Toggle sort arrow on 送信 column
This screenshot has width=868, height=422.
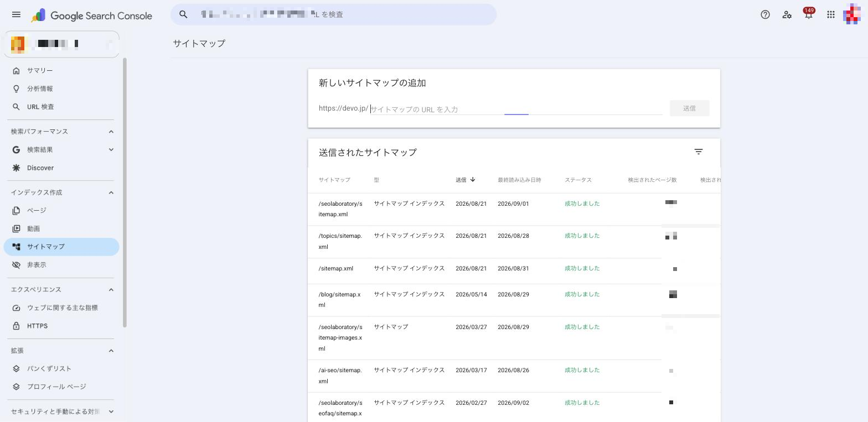tap(473, 180)
